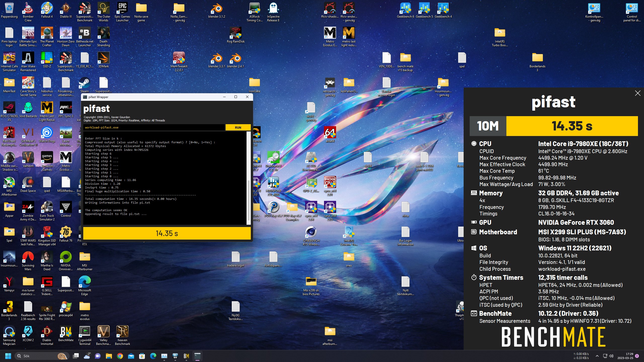Select the riva tuner statistics folder
Viewport: 644px width, 362px height.
coord(28,286)
